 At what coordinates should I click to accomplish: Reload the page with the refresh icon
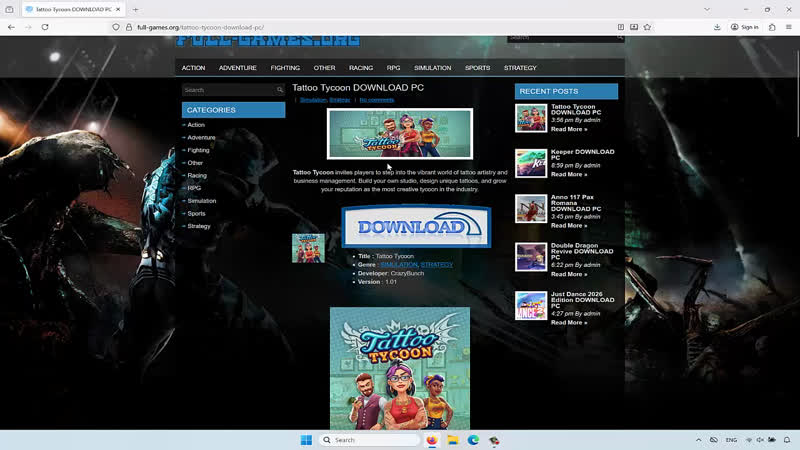(x=44, y=27)
